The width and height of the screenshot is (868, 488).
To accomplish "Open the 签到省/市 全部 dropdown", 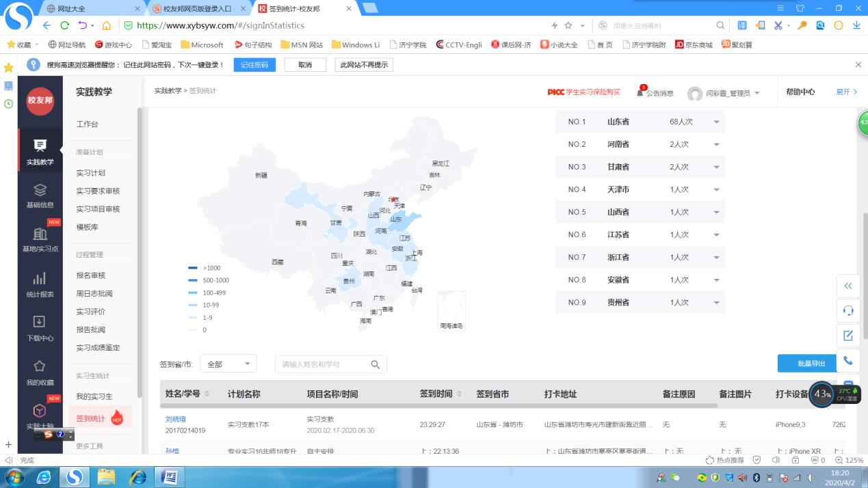I will coord(228,364).
